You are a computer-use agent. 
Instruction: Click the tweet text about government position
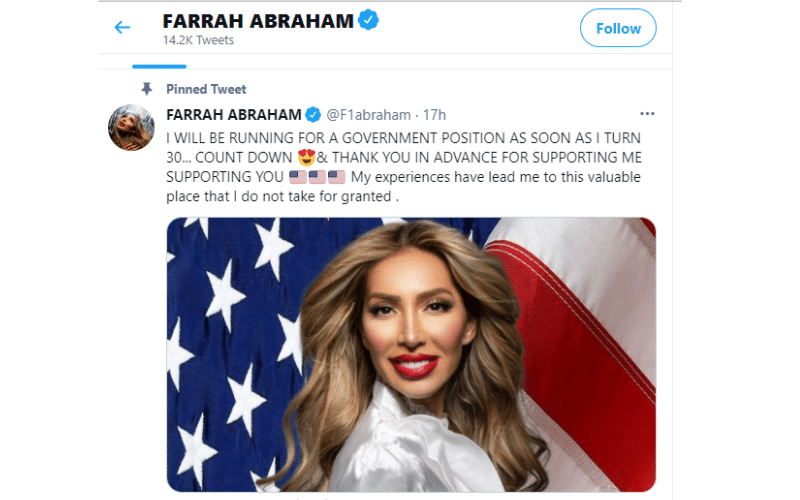[x=404, y=167]
